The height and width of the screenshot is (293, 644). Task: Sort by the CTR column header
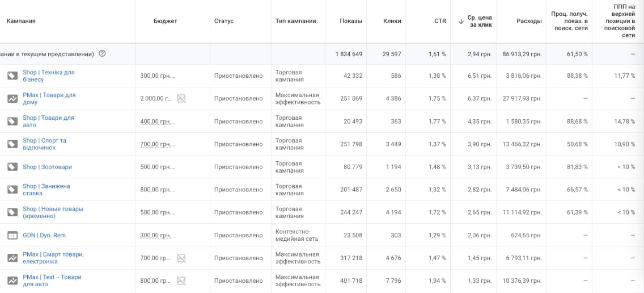440,21
